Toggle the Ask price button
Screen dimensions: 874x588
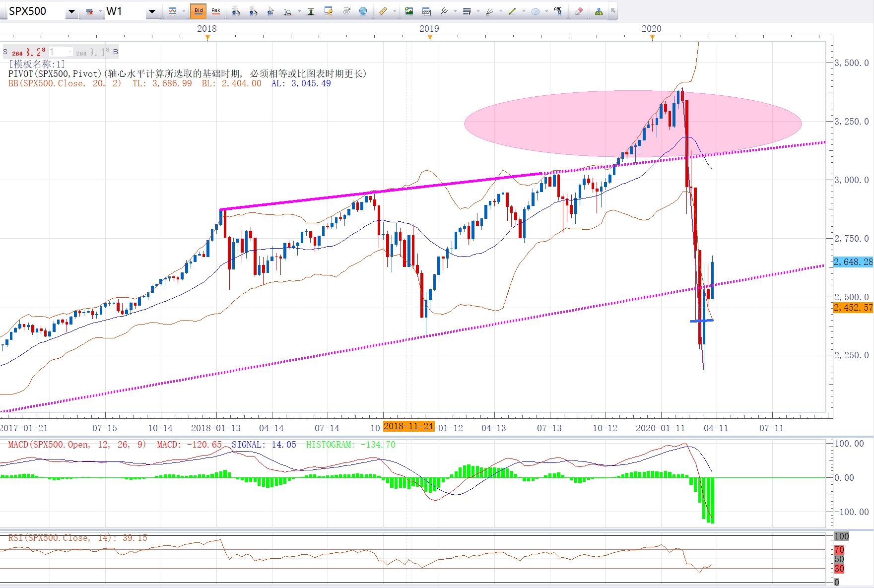pyautogui.click(x=215, y=11)
